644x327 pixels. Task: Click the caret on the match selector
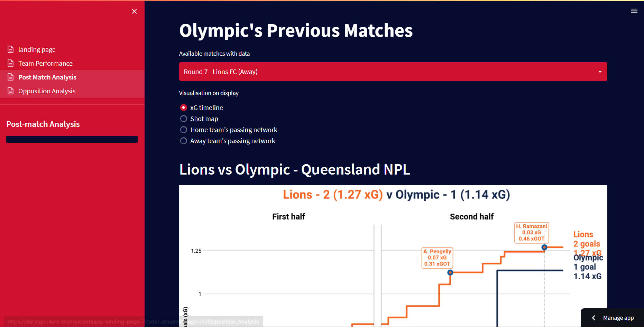point(600,72)
